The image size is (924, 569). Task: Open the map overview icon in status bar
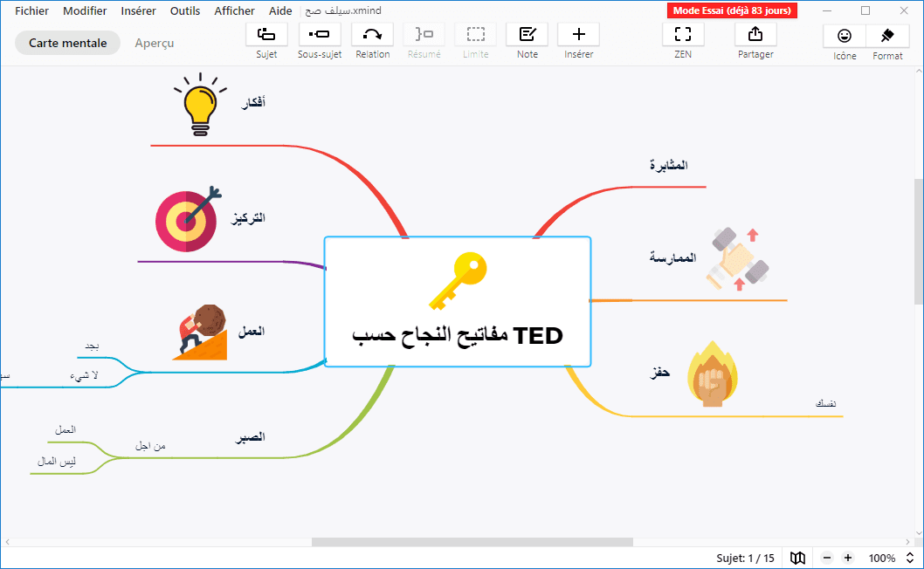(798, 558)
